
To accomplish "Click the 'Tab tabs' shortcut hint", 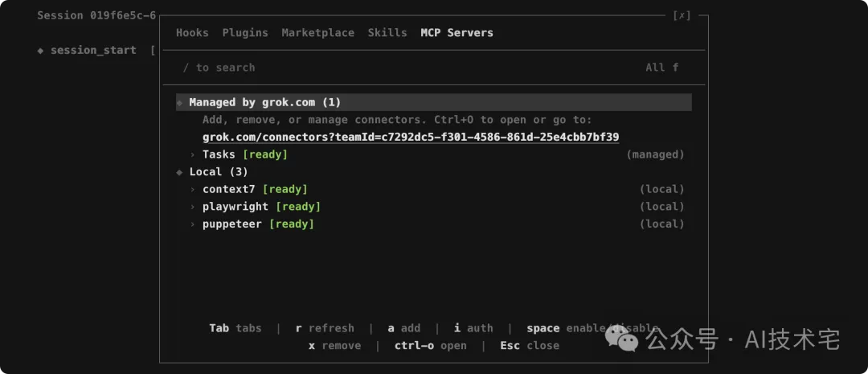I will click(235, 328).
